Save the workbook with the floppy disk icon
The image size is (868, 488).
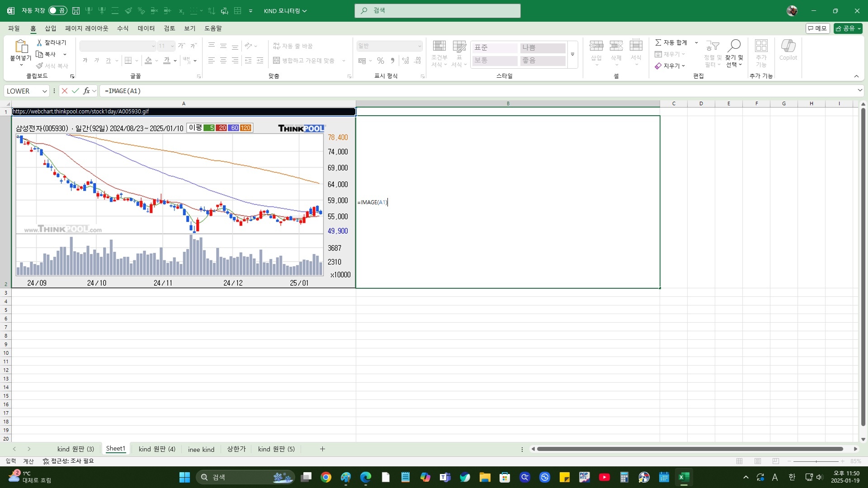coord(76,11)
